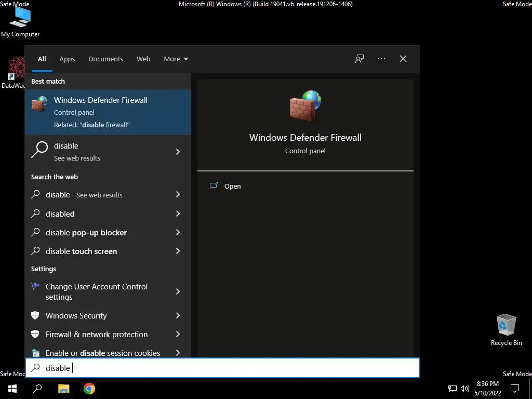This screenshot has height=399, width=532.
Task: Click 'disable pop-up blocker' suggestion text
Action: coord(86,232)
